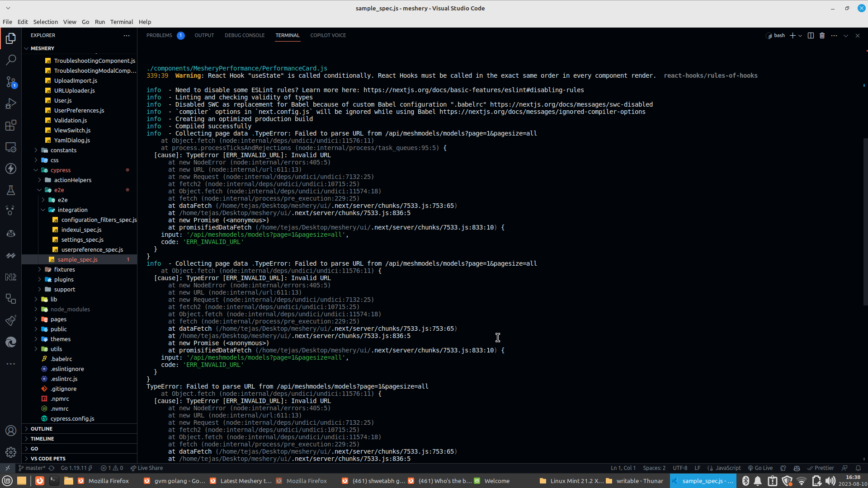Image resolution: width=868 pixels, height=488 pixels.
Task: Close the terminal panel
Action: click(858, 35)
